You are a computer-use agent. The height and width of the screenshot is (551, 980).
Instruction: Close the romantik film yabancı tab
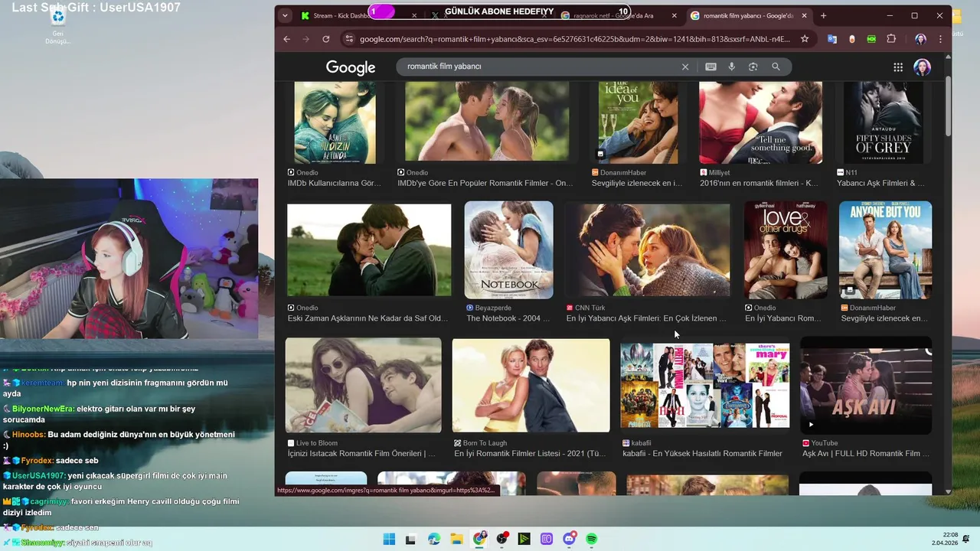(804, 15)
